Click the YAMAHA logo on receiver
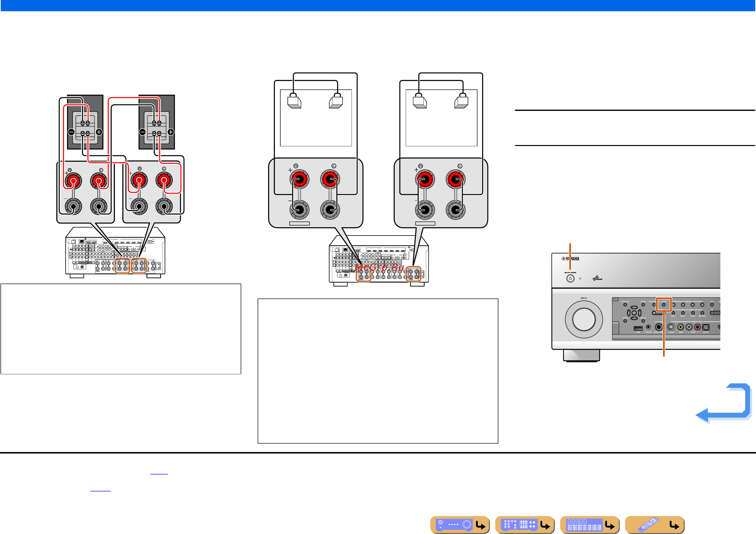The height and width of the screenshot is (534, 756). coord(571,259)
